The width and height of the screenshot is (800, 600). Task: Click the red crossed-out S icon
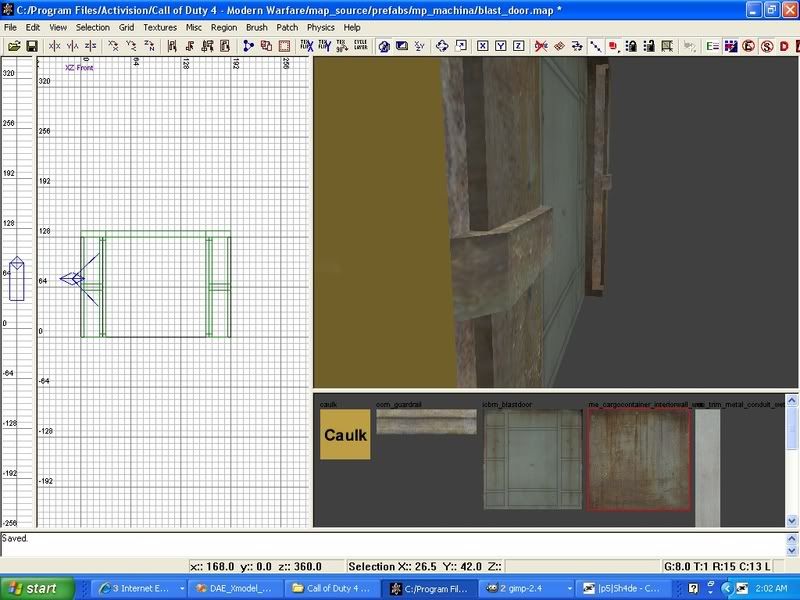pos(766,46)
